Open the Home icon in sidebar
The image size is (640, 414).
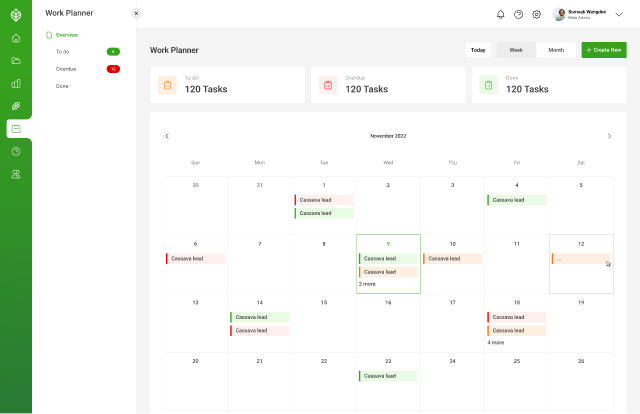[x=16, y=38]
